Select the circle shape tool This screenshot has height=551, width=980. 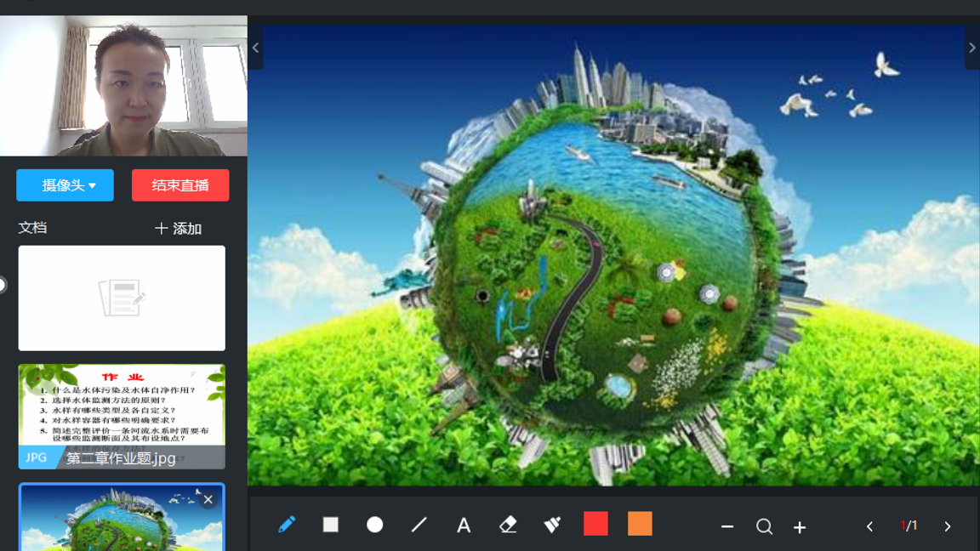[374, 525]
